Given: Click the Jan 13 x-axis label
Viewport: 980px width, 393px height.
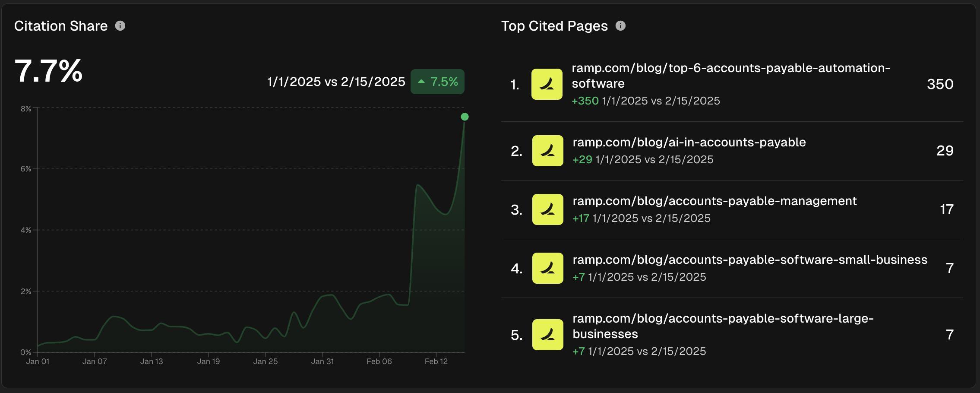Looking at the screenshot, I should 152,361.
